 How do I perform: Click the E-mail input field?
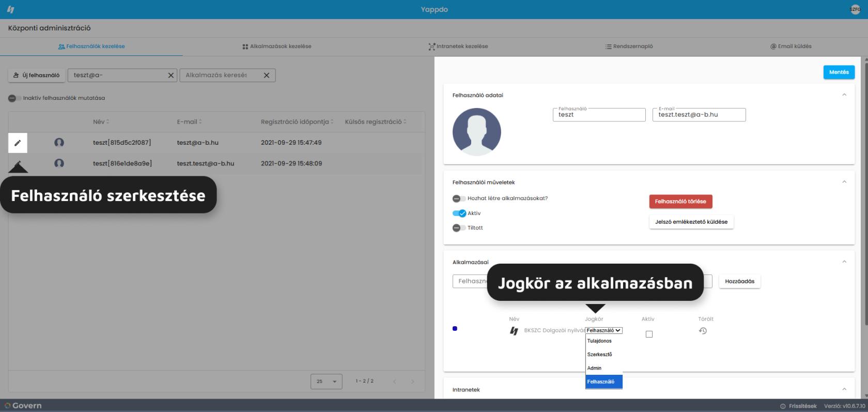coord(699,115)
